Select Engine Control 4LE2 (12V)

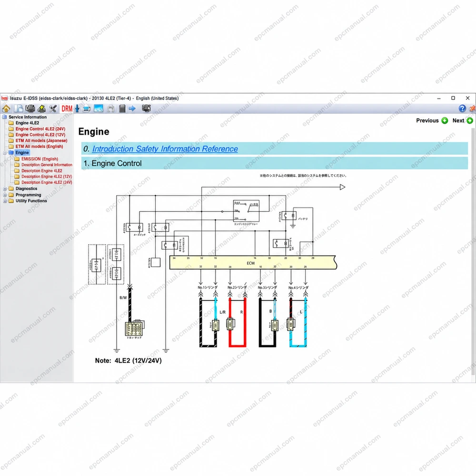pos(40,135)
